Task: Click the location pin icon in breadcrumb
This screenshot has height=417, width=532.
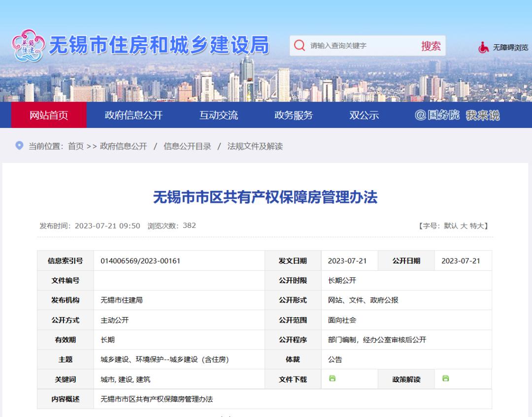Action: (19, 146)
